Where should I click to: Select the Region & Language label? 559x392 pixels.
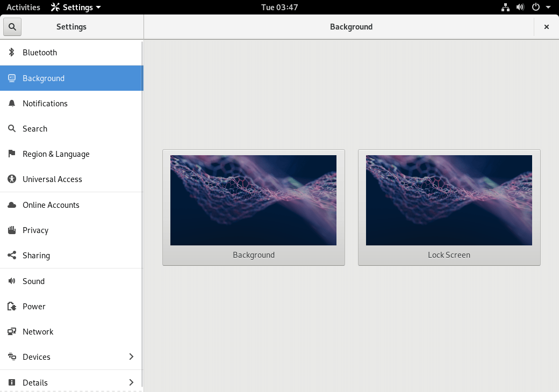56,154
